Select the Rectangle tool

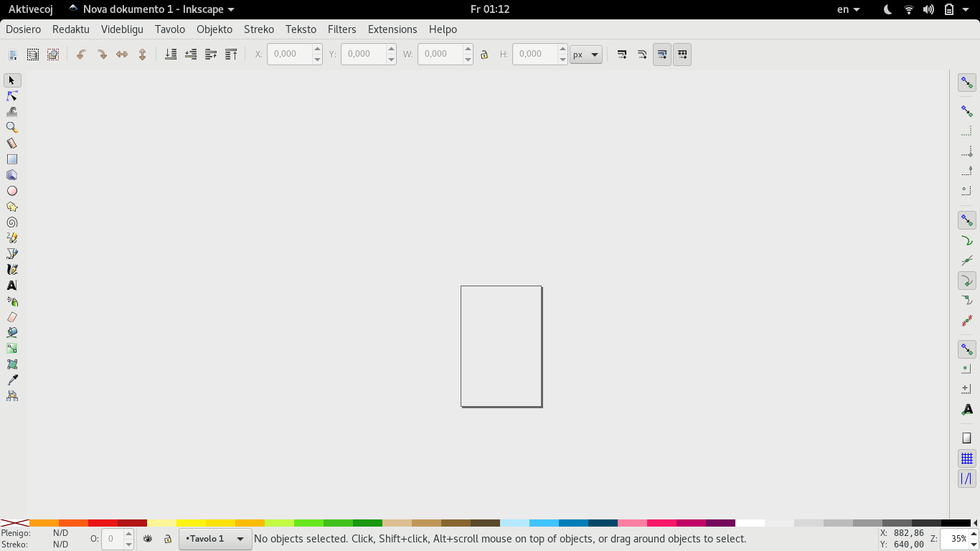point(12,159)
